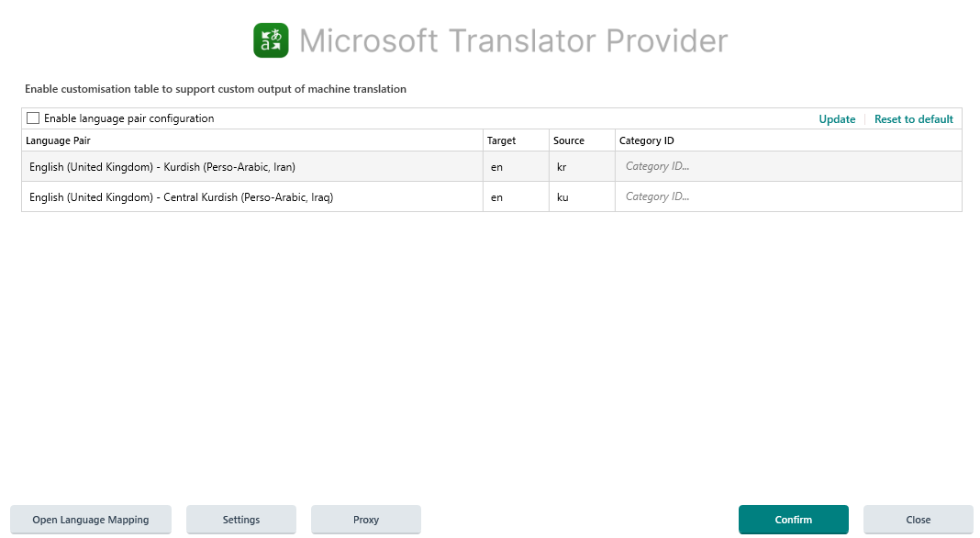
Task: Click the Microsoft Translator logo icon
Action: (x=270, y=39)
